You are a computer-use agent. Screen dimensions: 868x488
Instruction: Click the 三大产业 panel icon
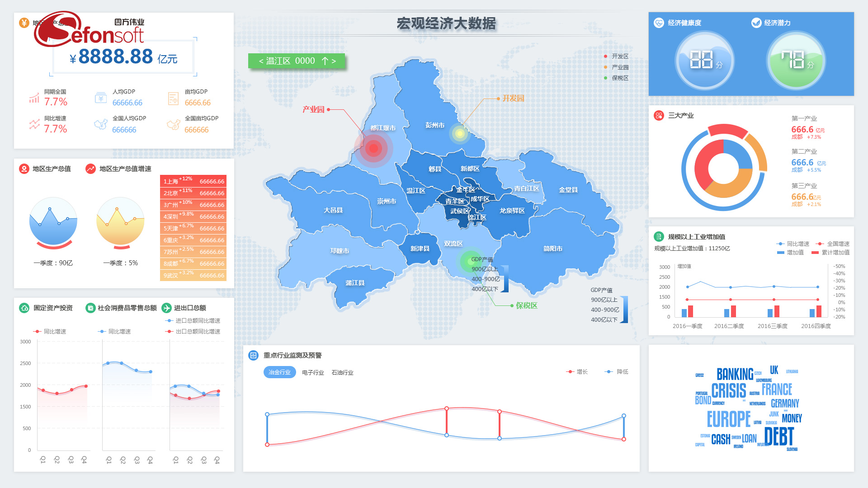click(x=659, y=116)
